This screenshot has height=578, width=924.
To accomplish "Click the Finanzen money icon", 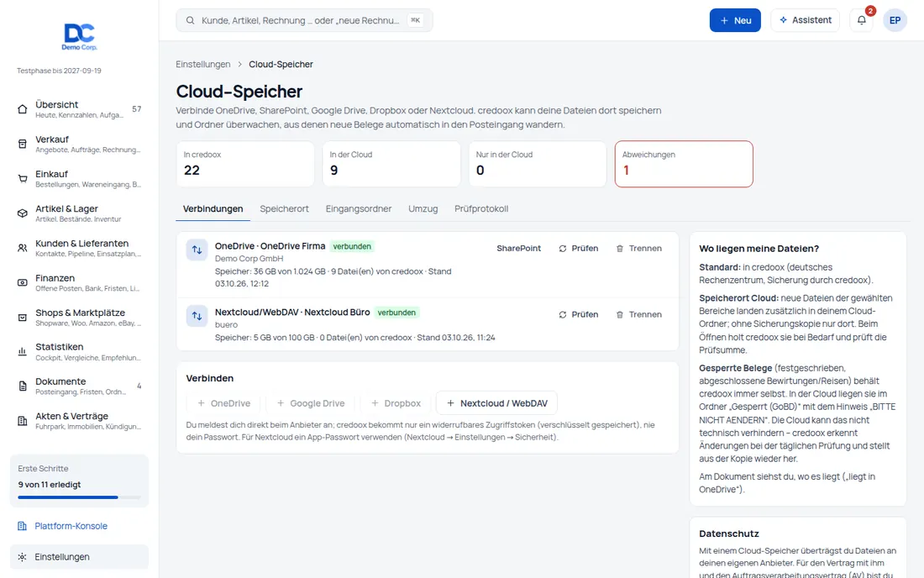I will (x=23, y=283).
